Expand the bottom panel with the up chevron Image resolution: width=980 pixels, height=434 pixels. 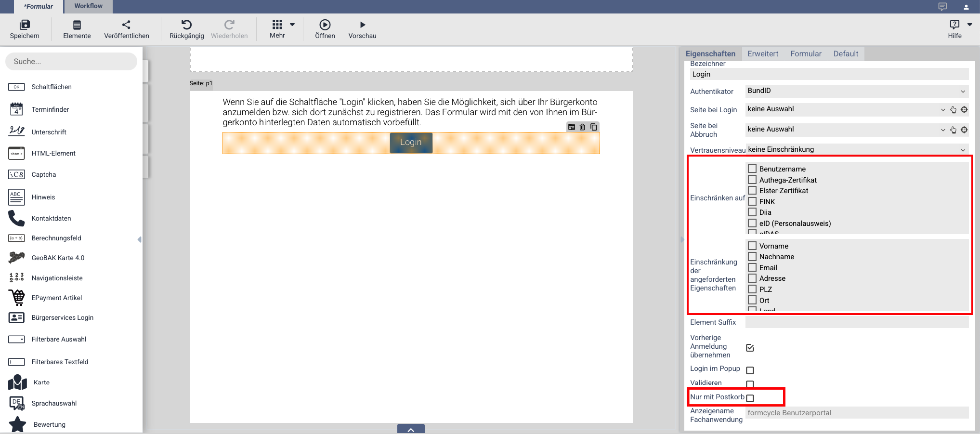(x=411, y=429)
